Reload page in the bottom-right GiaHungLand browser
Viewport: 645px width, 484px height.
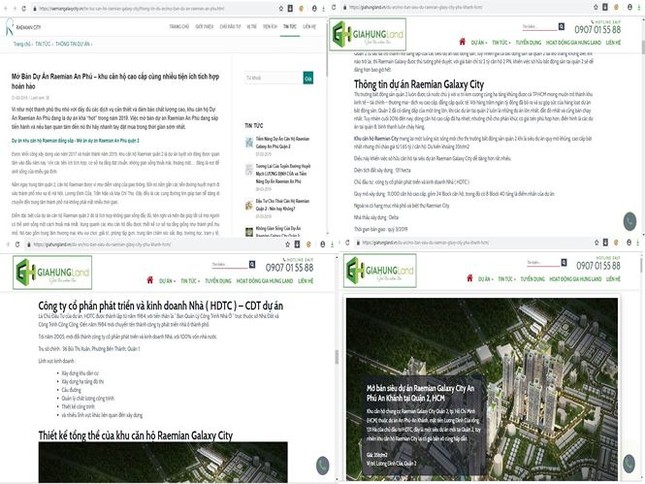click(x=347, y=243)
